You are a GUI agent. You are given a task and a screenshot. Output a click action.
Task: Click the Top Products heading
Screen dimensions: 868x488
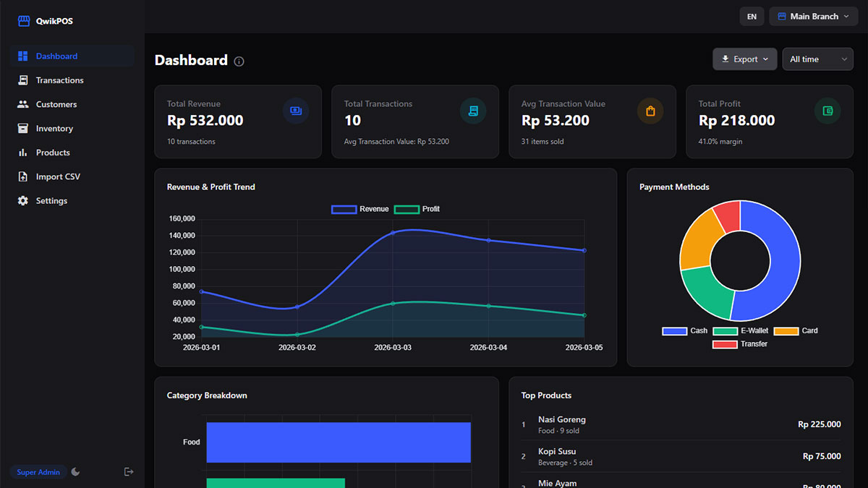point(546,395)
